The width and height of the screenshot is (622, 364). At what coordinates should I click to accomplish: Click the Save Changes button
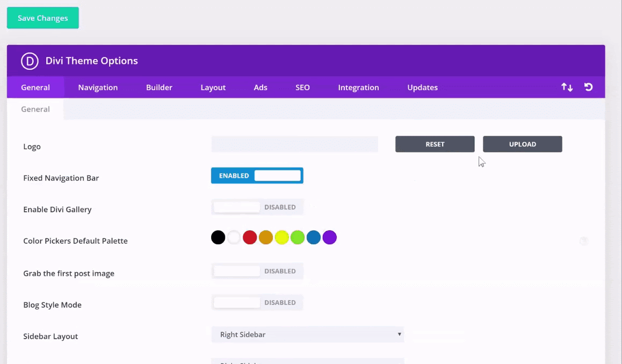(x=43, y=18)
